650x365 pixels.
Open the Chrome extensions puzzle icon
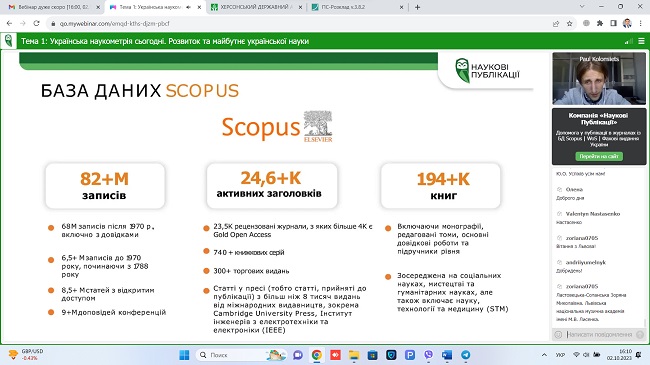point(600,24)
